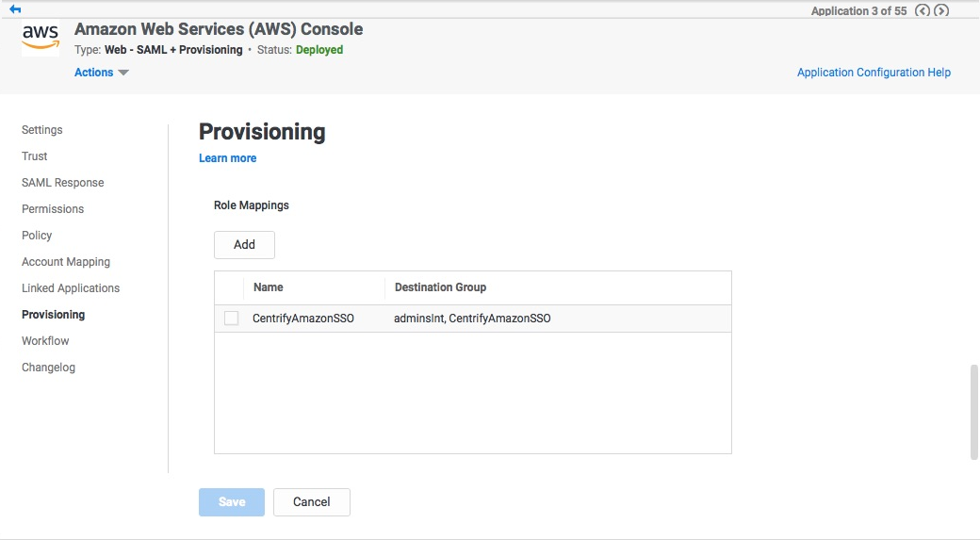Image resolution: width=980 pixels, height=540 pixels.
Task: Open Linked Applications section
Action: pos(71,288)
